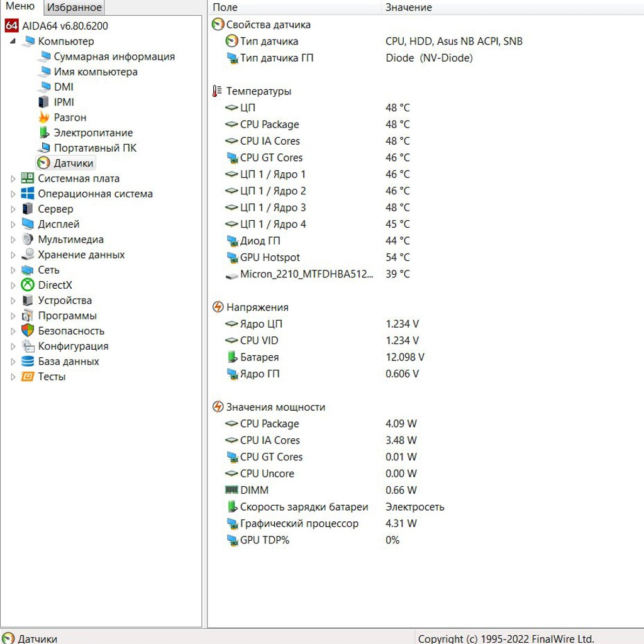Click the 12.098 V battery value

coord(404,357)
